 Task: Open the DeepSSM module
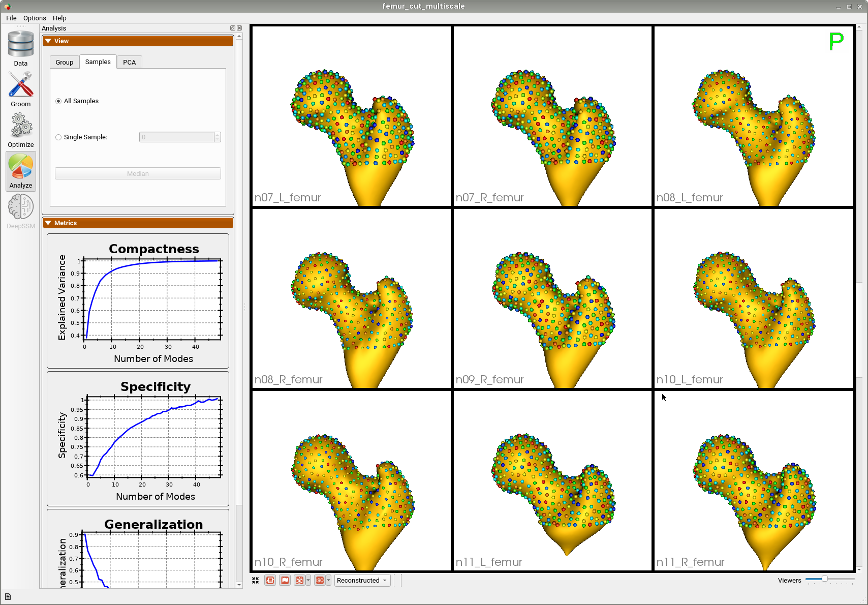click(x=21, y=211)
